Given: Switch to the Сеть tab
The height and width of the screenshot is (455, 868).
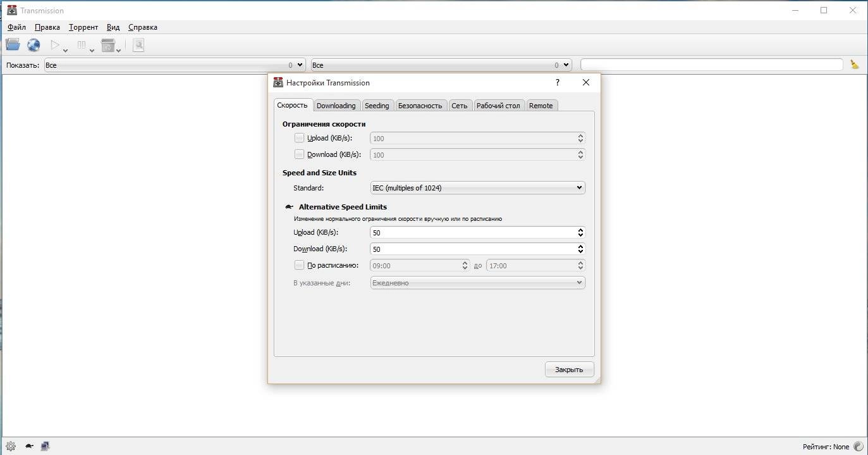Looking at the screenshot, I should [460, 106].
